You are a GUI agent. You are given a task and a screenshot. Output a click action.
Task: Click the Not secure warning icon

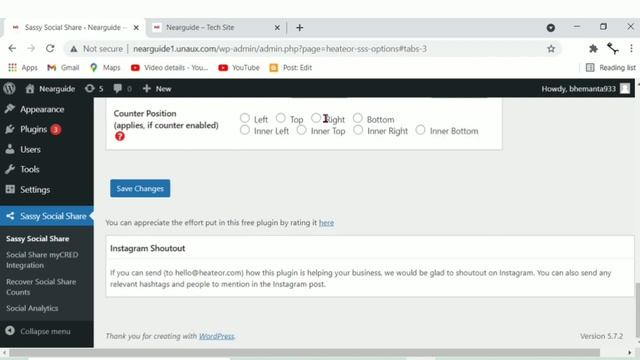[74, 49]
